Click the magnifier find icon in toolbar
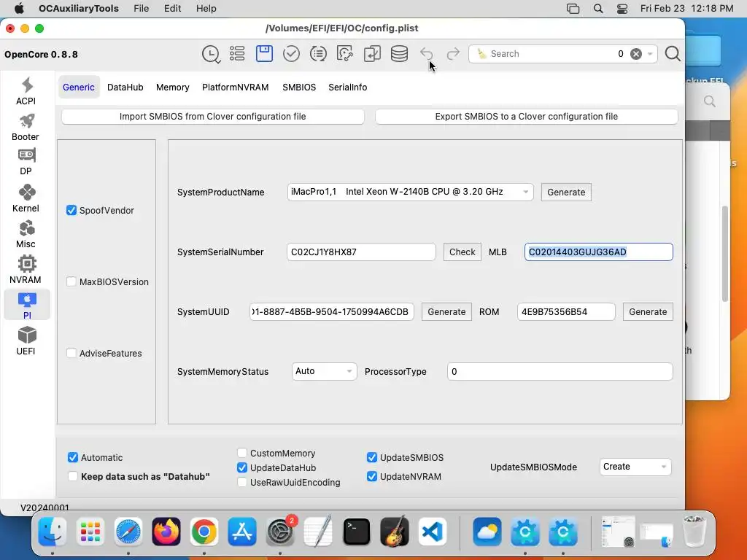Image resolution: width=747 pixels, height=560 pixels. click(673, 54)
